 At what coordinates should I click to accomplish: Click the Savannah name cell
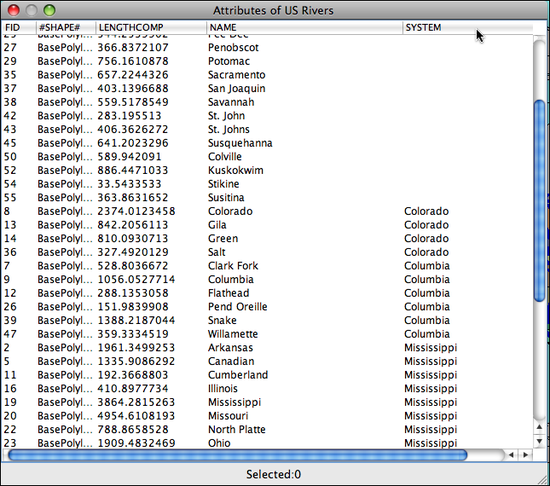(x=231, y=102)
